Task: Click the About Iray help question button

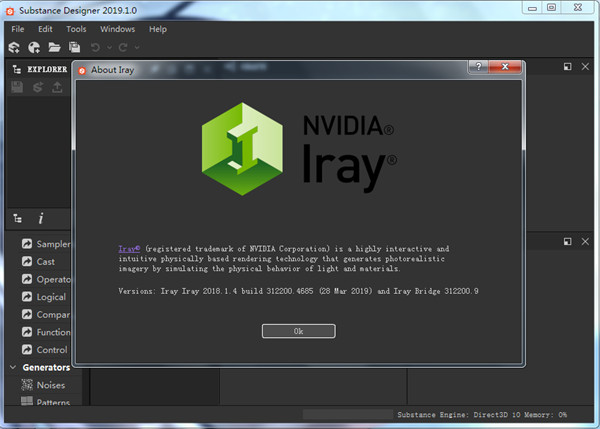Action: (478, 67)
